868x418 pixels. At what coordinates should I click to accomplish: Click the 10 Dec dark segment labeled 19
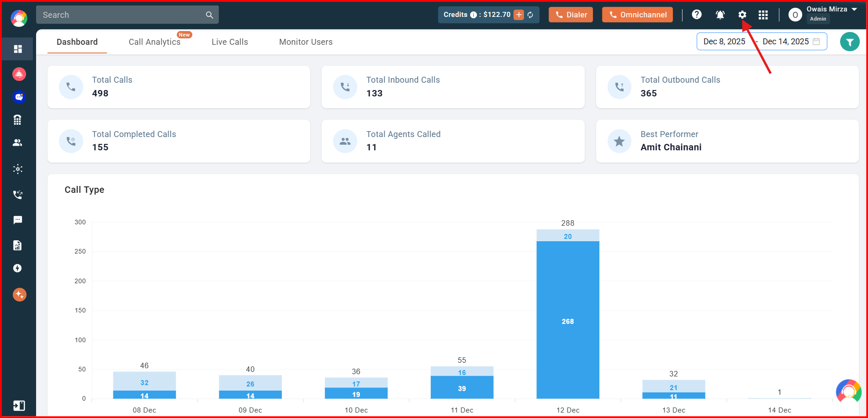356,393
